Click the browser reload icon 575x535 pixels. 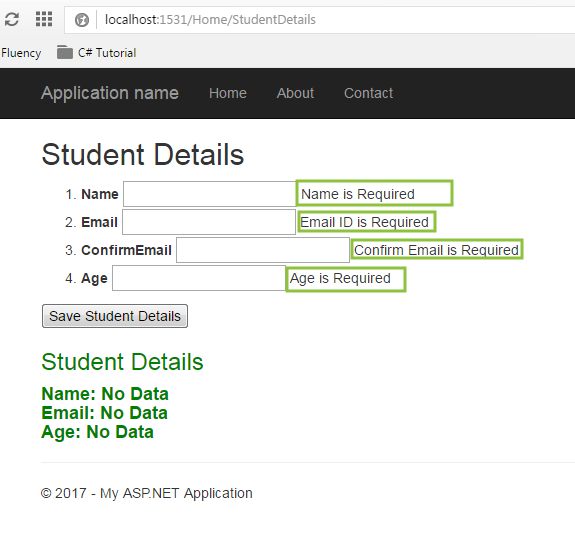[12, 19]
